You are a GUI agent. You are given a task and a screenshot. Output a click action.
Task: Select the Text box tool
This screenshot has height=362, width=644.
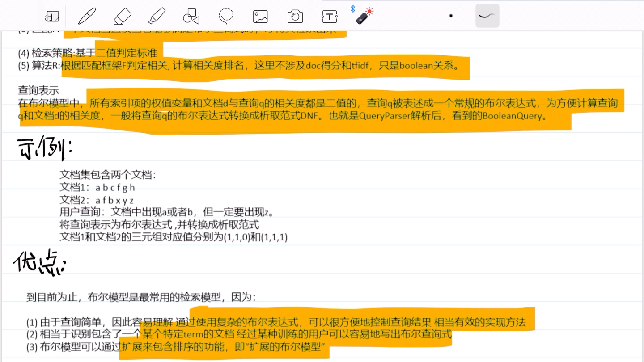point(330,17)
